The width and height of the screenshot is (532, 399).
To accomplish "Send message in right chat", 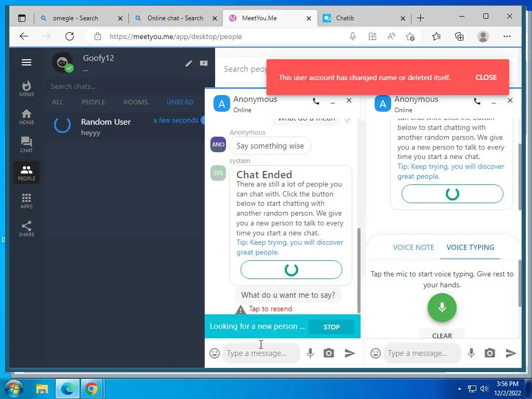I will (x=511, y=353).
